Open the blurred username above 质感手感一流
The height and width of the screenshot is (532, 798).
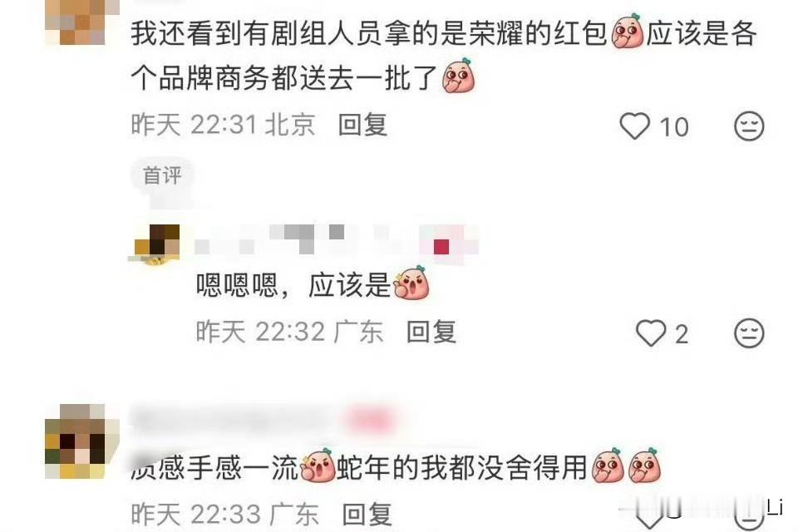(264, 421)
